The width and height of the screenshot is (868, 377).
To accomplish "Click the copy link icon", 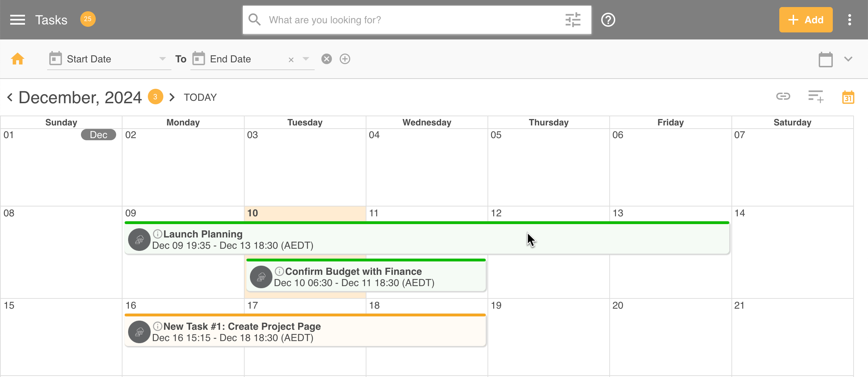I will [x=783, y=96].
